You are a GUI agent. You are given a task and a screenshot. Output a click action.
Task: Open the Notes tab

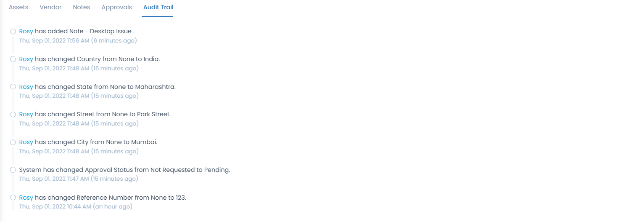pos(82,7)
